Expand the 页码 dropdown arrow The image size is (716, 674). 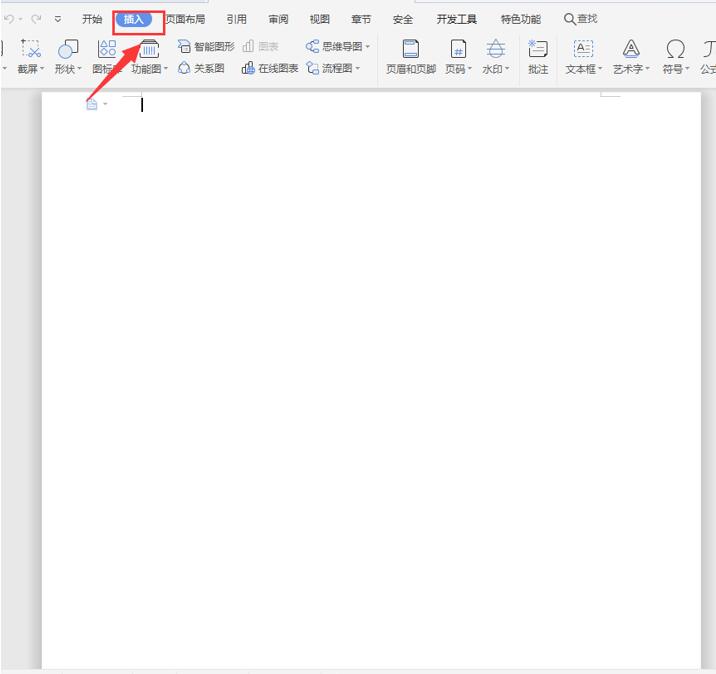(x=470, y=69)
